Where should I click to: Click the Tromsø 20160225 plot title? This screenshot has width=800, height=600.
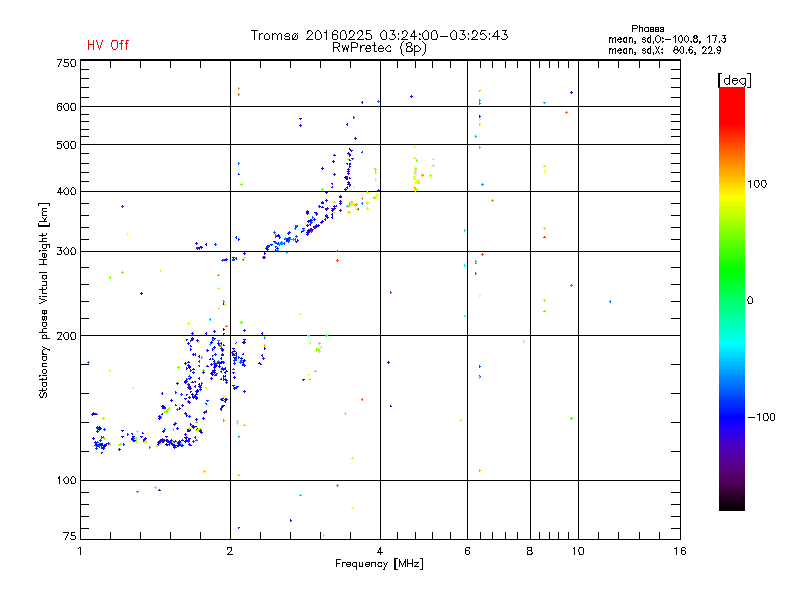(379, 35)
